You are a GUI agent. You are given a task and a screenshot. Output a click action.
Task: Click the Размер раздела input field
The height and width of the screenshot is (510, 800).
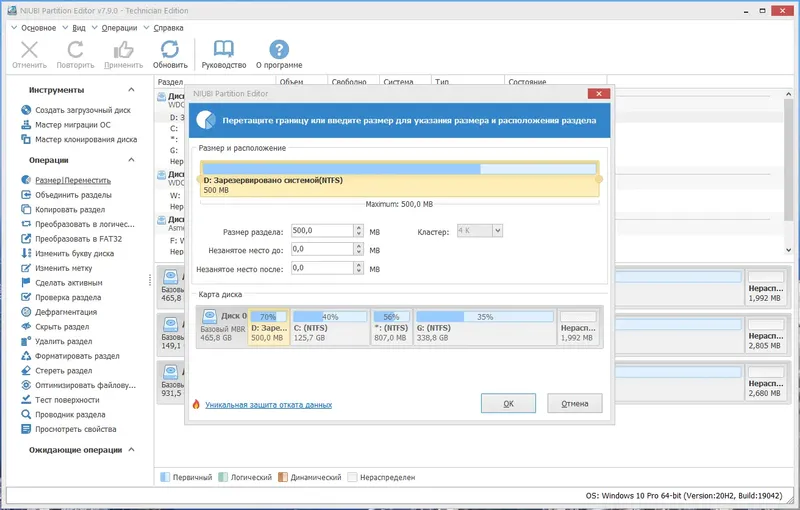pyautogui.click(x=322, y=231)
